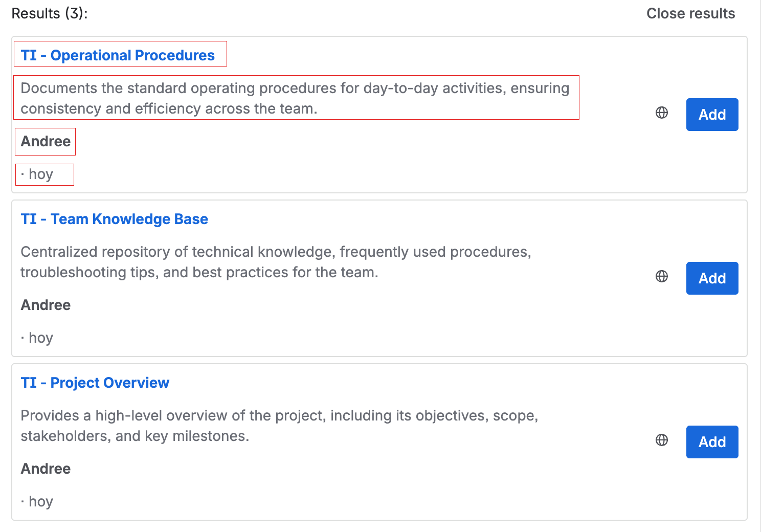Click Team Knowledge Base description text

pyautogui.click(x=276, y=262)
